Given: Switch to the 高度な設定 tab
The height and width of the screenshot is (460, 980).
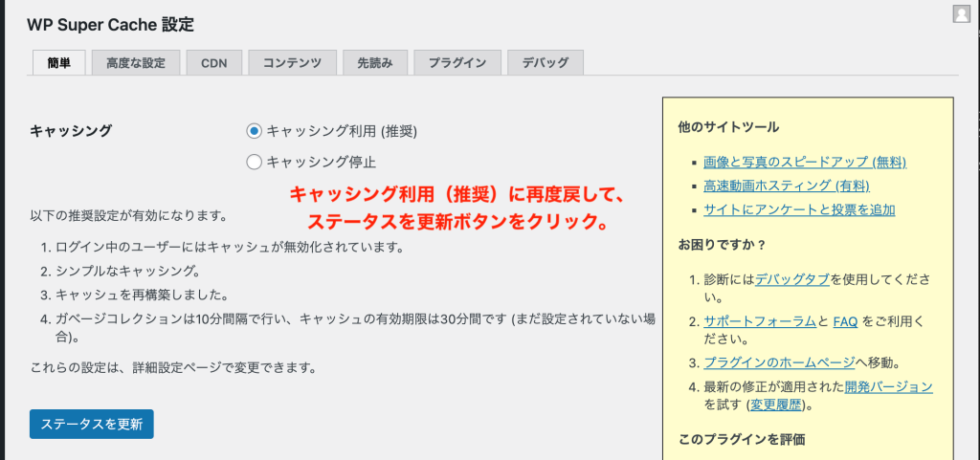Looking at the screenshot, I should 136,62.
